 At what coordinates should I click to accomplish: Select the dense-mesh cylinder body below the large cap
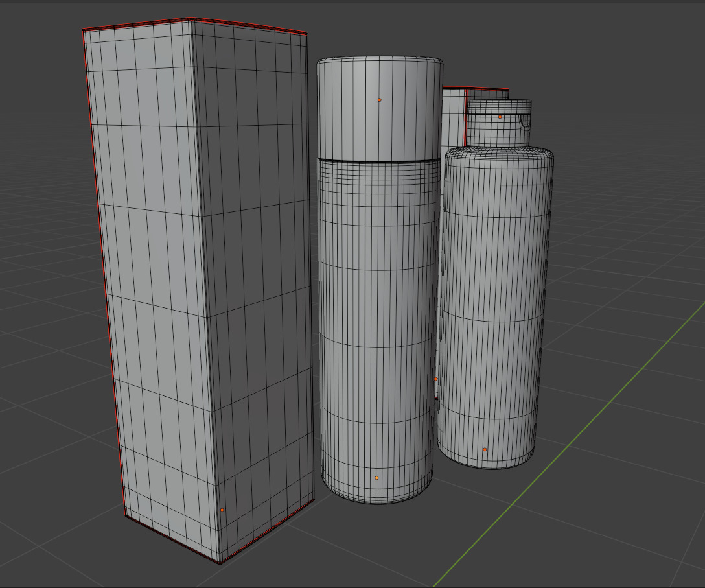[378, 331]
